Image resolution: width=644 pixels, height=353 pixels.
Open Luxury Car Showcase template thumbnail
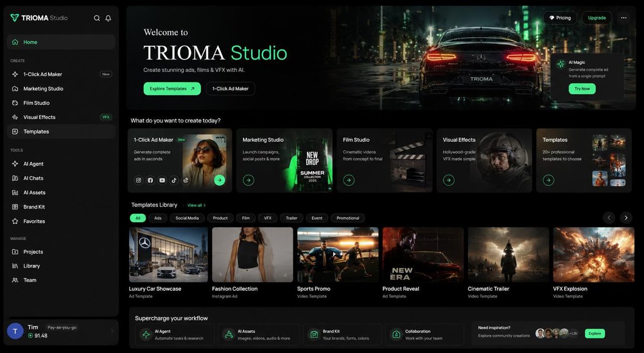tap(170, 255)
